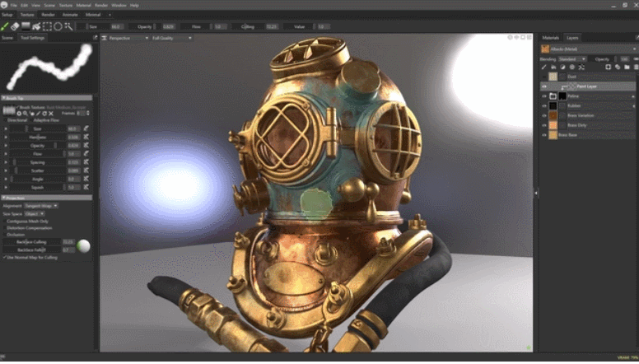Click the Backface Culling value field
Viewport: 639px width, 364px height.
point(68,241)
